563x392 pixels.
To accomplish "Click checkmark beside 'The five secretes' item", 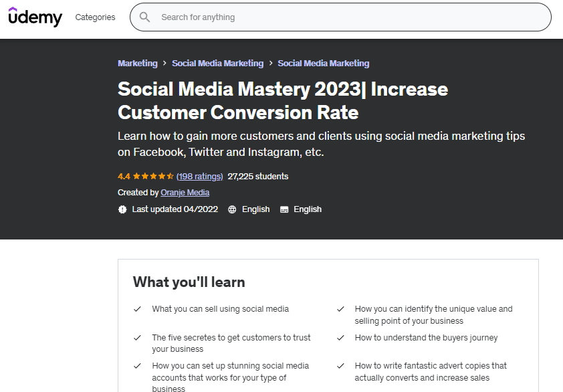I will (137, 338).
